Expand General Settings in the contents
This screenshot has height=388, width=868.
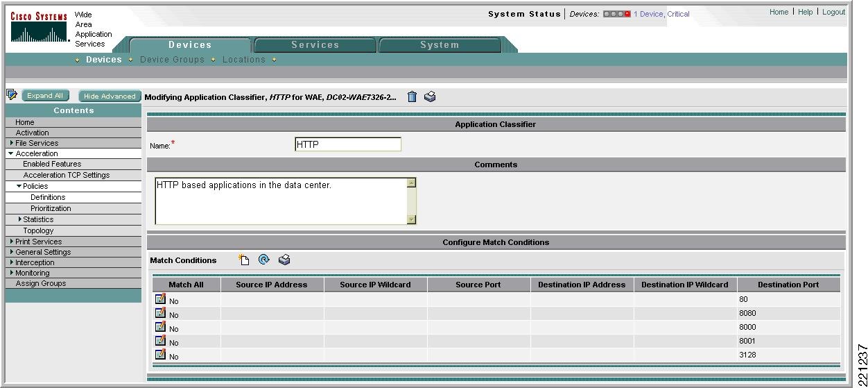12,252
